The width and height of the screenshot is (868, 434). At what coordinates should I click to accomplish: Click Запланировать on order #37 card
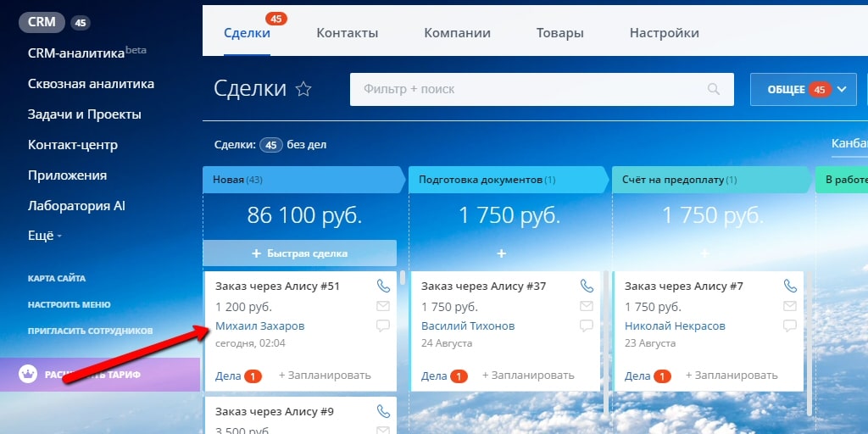point(528,376)
